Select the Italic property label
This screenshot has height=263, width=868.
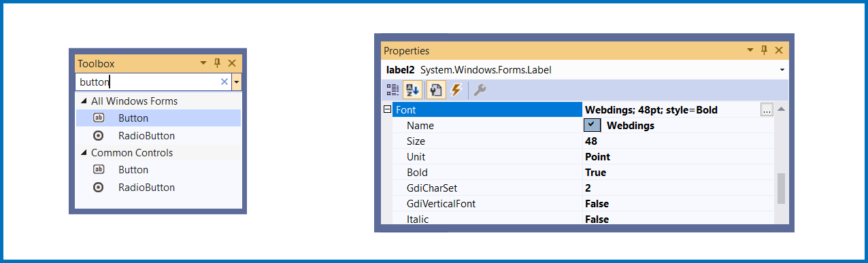point(418,219)
